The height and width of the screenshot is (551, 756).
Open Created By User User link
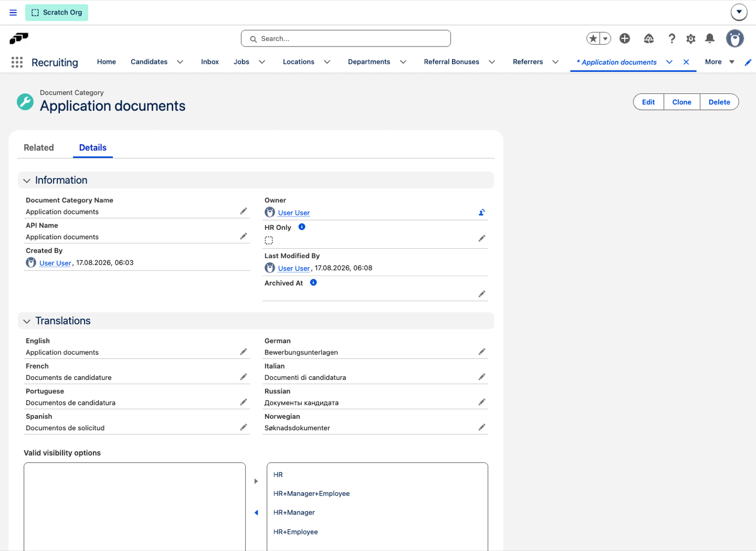click(55, 263)
